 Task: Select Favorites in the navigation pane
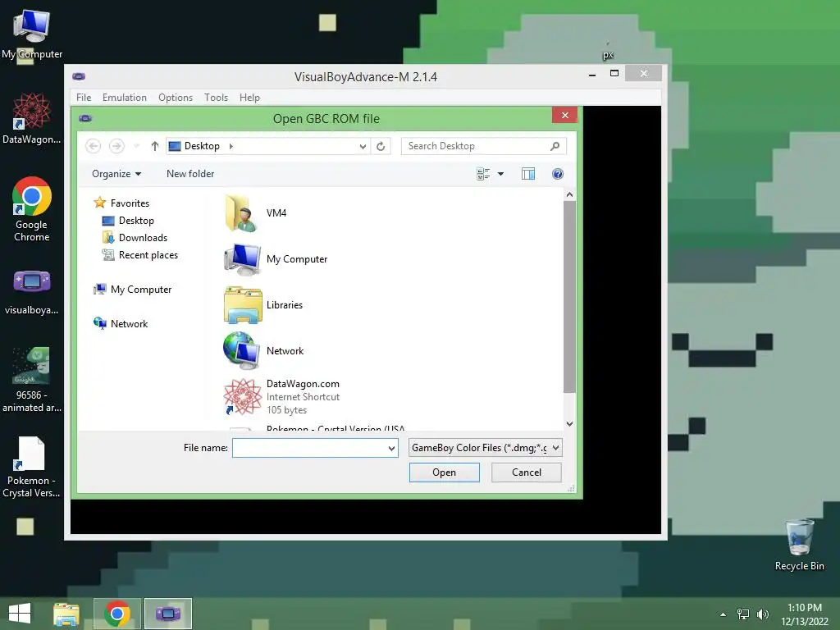pyautogui.click(x=130, y=203)
